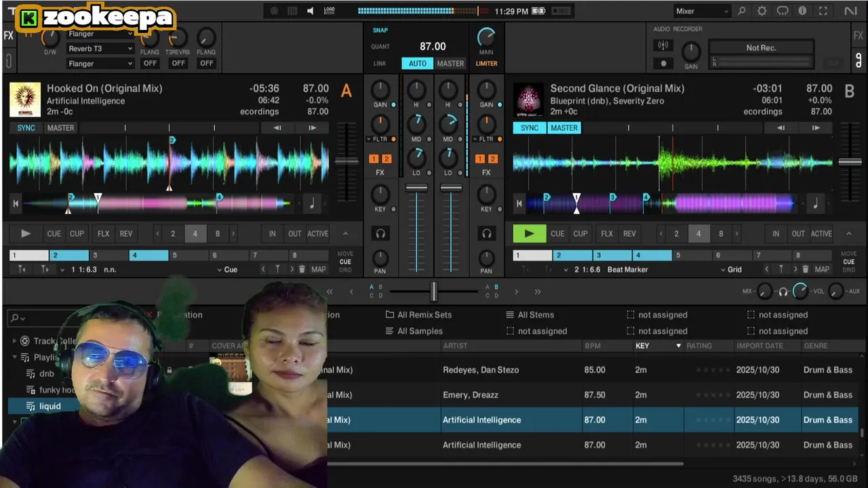The height and width of the screenshot is (488, 868).
Task: Click Deck B cover art thumbnail
Action: (x=528, y=100)
